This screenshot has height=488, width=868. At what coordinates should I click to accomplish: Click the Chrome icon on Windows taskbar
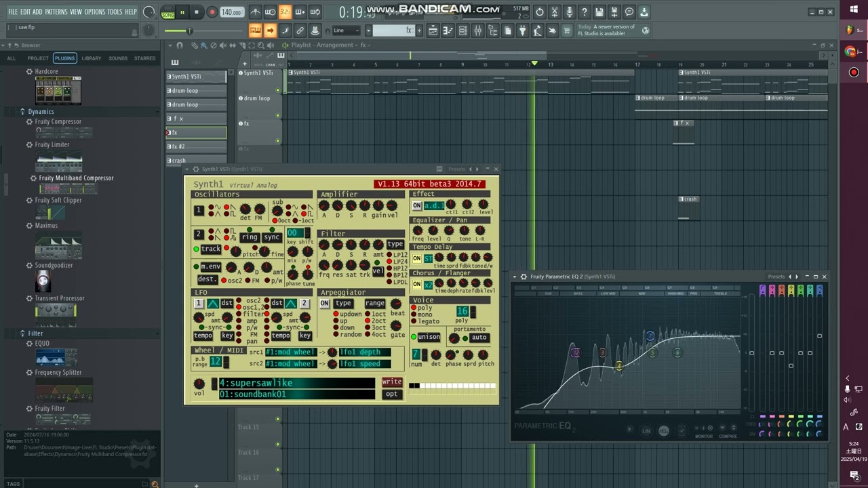850,52
